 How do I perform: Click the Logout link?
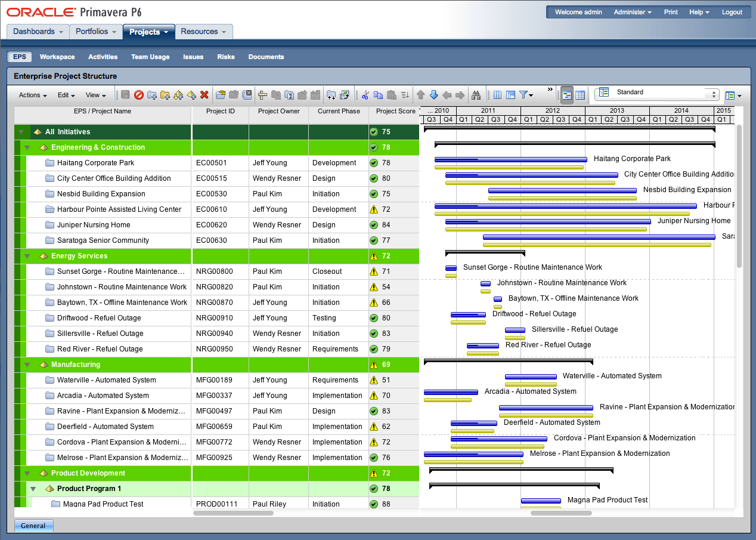click(732, 12)
